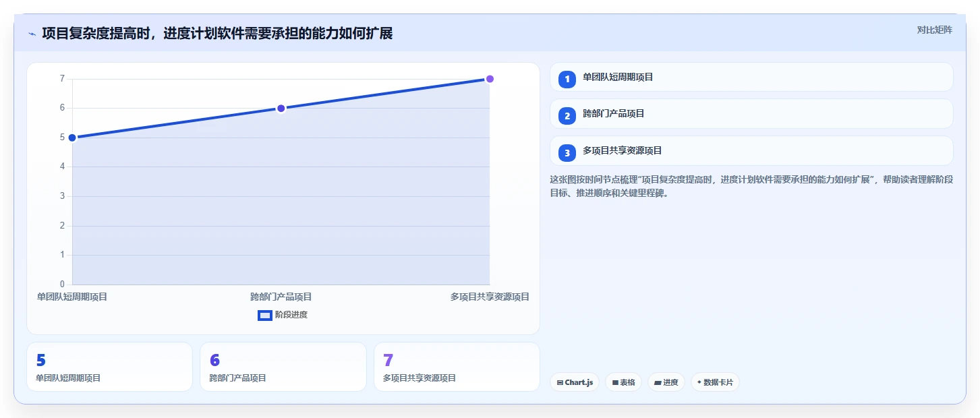The image size is (980, 418).
Task: Click the chart title heading text
Action: [217, 33]
